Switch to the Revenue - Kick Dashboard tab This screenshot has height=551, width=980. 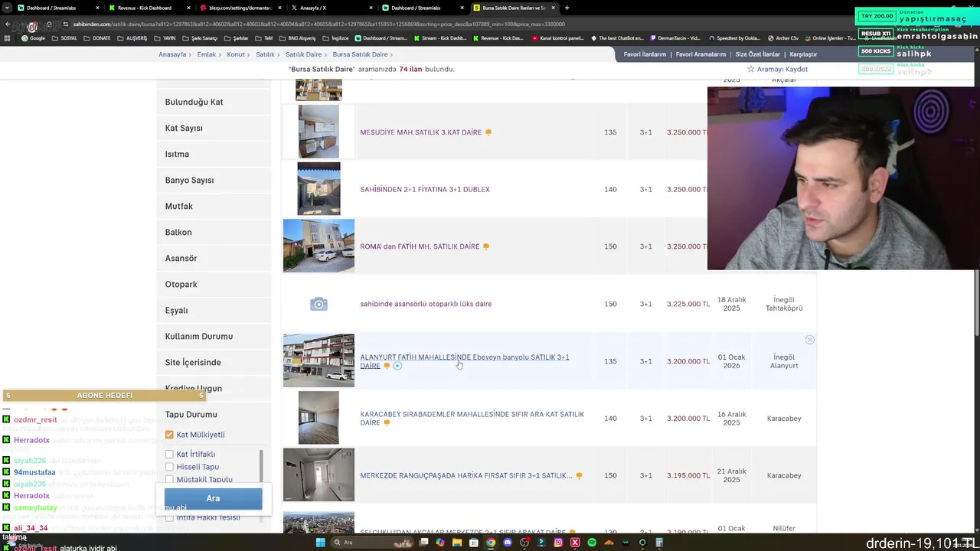tap(149, 8)
